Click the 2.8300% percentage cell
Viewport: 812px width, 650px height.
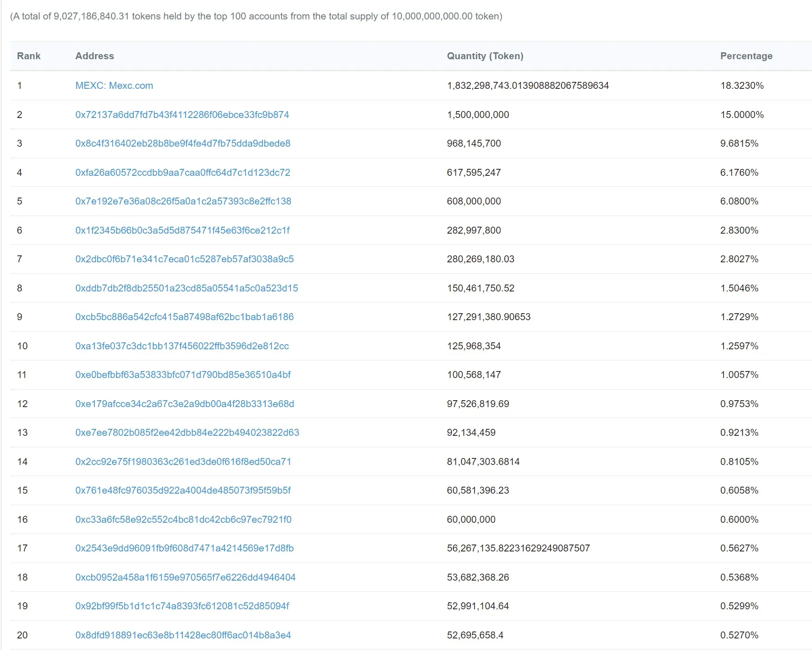739,230
